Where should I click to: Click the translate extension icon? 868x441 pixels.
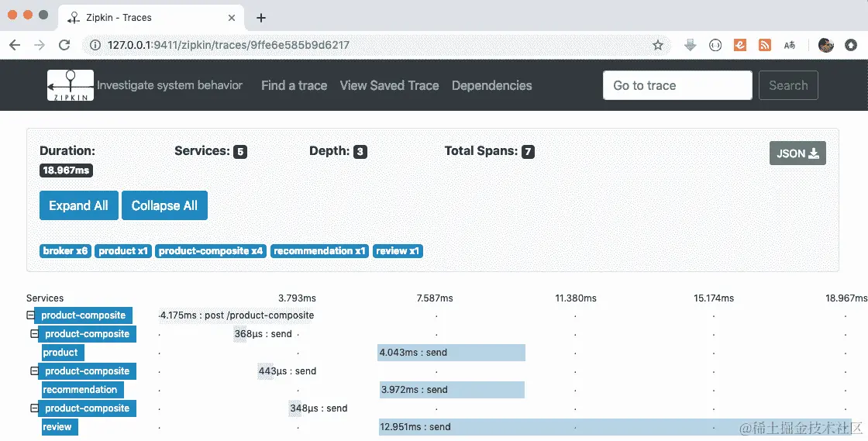click(790, 46)
